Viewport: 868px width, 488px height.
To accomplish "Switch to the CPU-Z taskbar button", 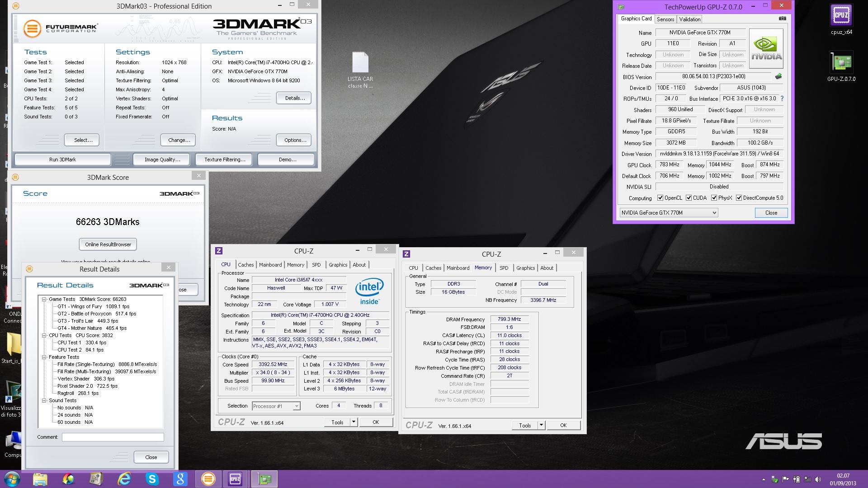I will coord(235,479).
